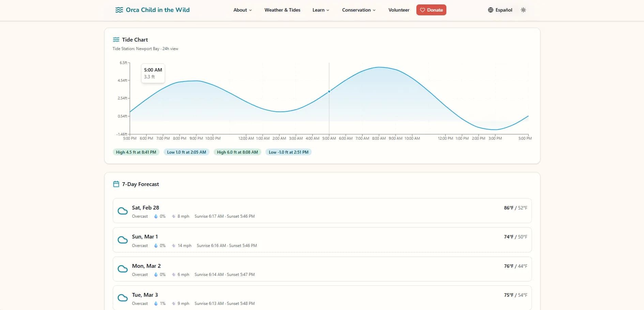Image resolution: width=644 pixels, height=310 pixels.
Task: Click the cloud icon for Mon, Mar 2
Action: click(x=123, y=269)
